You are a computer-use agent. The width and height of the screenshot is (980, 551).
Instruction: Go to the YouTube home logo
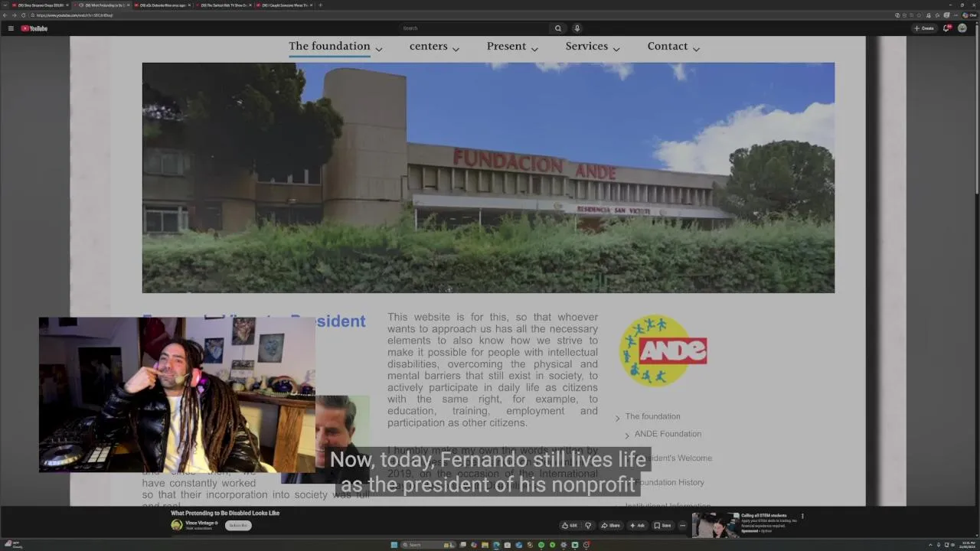[34, 28]
